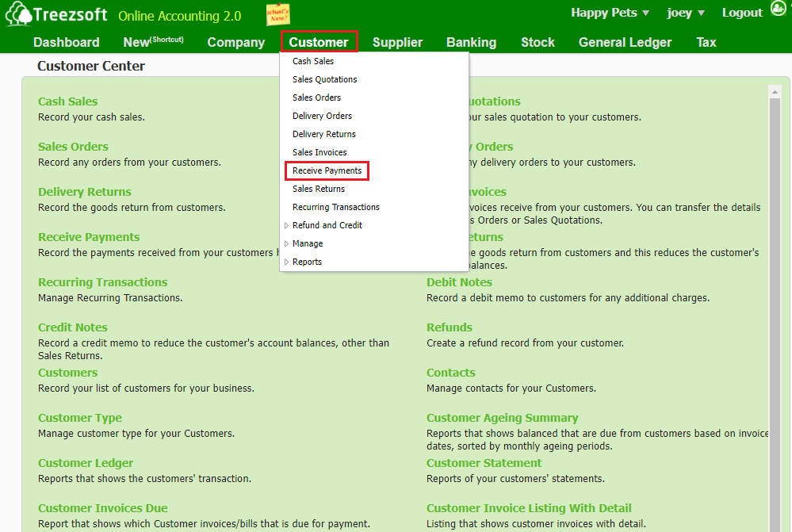Viewport: 792px width, 532px height.
Task: Open the Customer Ageing Summary report link
Action: tap(502, 418)
